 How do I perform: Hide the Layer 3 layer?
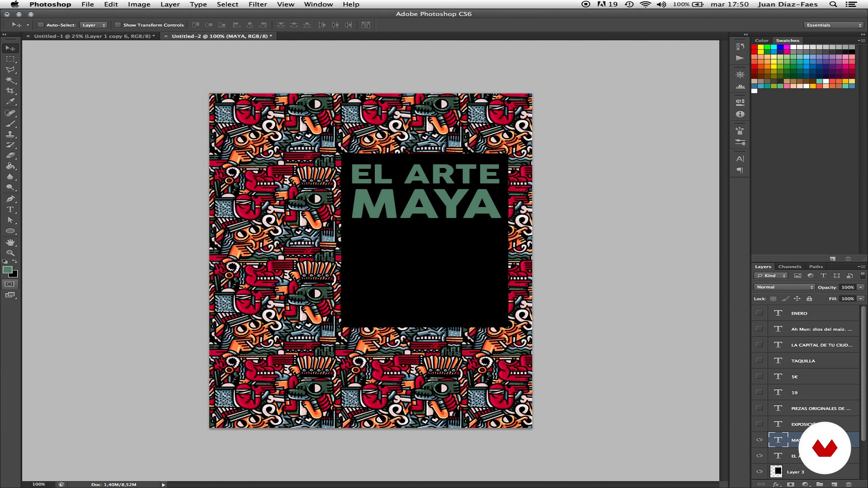(x=759, y=472)
